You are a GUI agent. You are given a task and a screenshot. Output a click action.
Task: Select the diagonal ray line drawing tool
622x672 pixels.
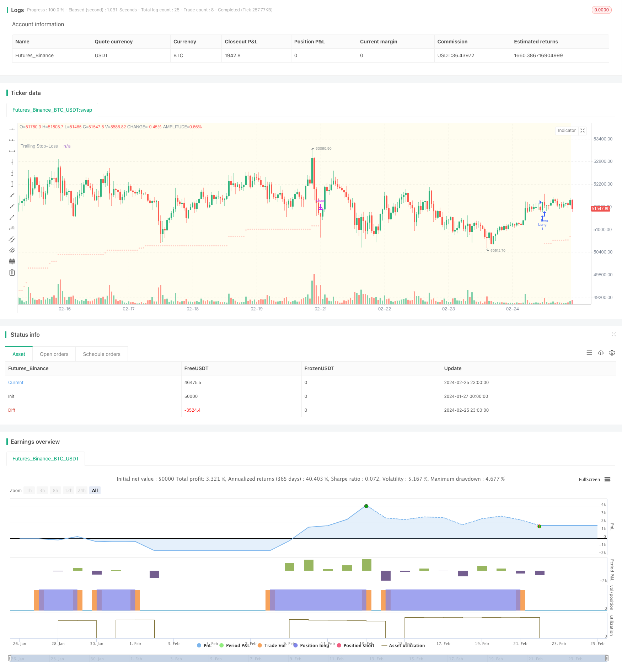point(12,206)
